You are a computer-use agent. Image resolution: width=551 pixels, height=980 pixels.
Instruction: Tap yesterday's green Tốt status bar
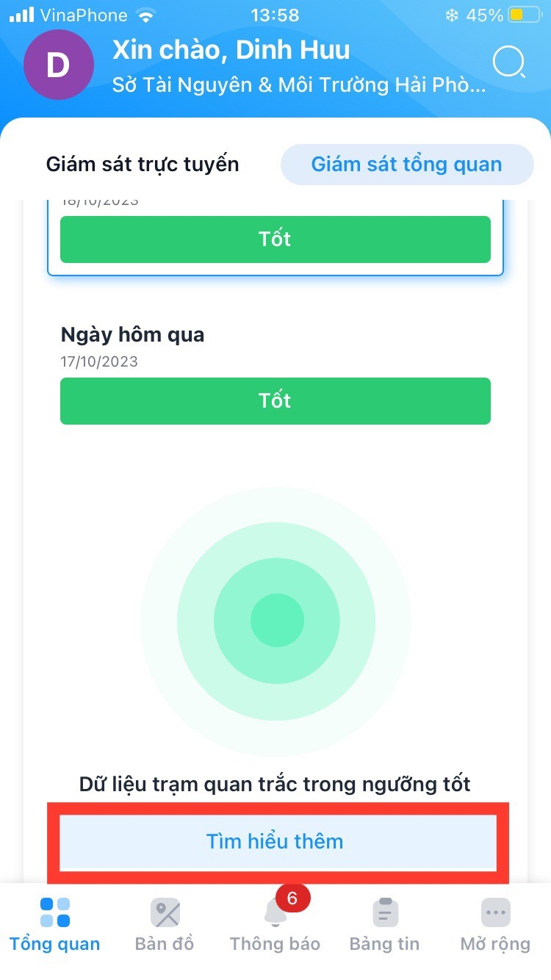275,400
